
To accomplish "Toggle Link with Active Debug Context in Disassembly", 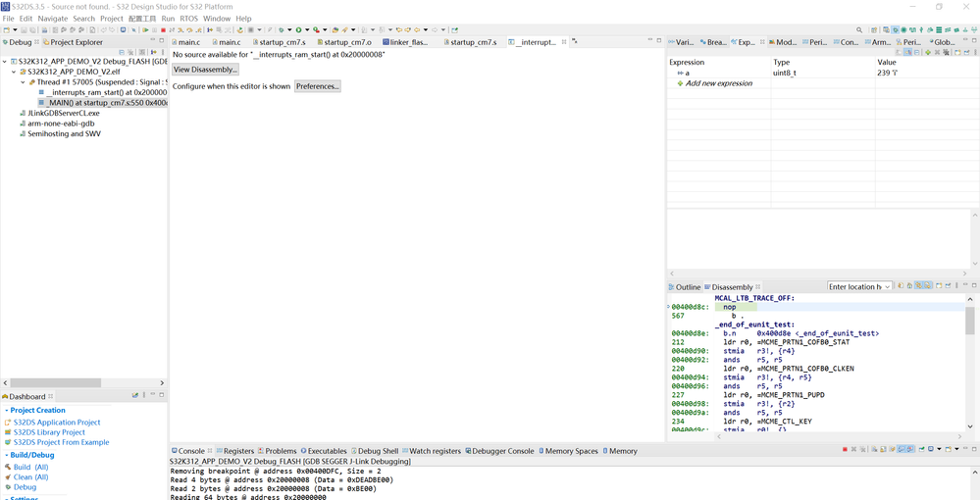I will coord(919,285).
